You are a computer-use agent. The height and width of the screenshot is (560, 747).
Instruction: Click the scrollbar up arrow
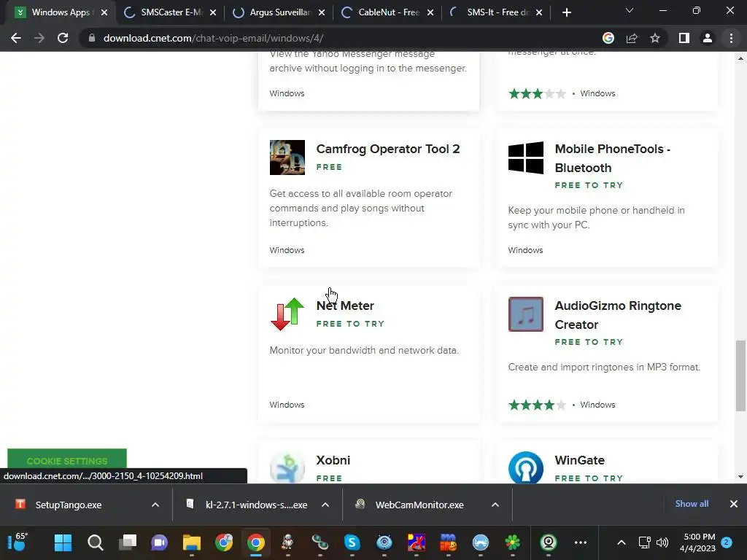(x=740, y=58)
